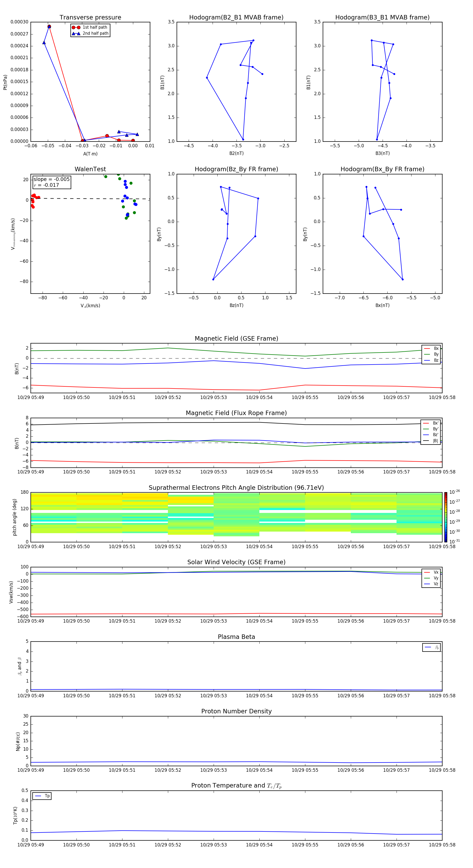
Task: Click the "Hodogram(Bz_By FR frame)" title
Action: [236, 169]
